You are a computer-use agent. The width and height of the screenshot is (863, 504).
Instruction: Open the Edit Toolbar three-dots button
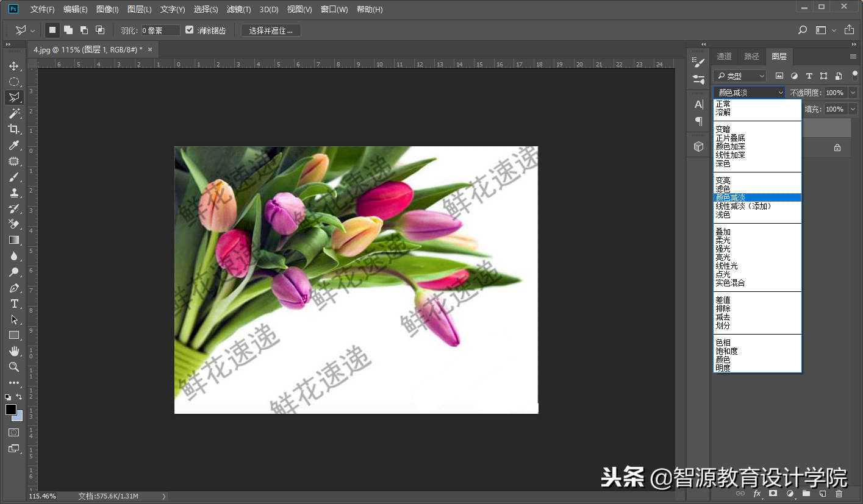(x=13, y=383)
